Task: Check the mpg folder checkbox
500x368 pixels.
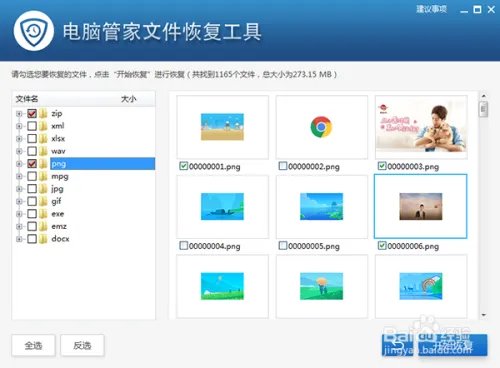Action: (32, 176)
